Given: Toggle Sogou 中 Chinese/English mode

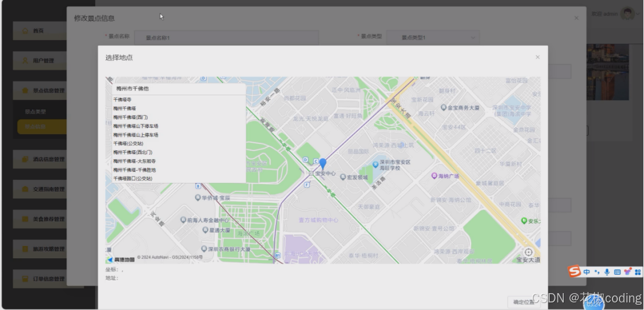Looking at the screenshot, I should tap(586, 272).
